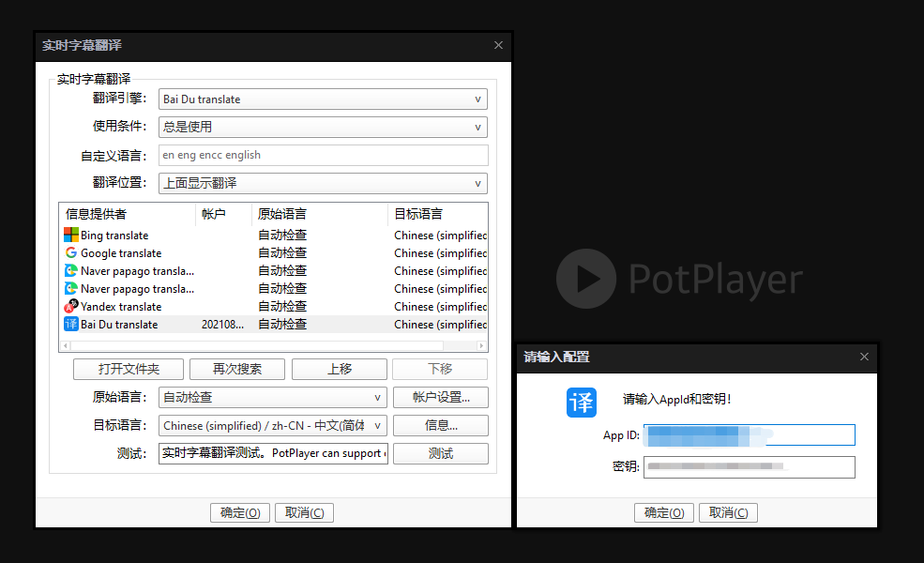Viewport: 924px width, 563px height.
Task: Click the provider list scroll right arrow
Action: (481, 346)
